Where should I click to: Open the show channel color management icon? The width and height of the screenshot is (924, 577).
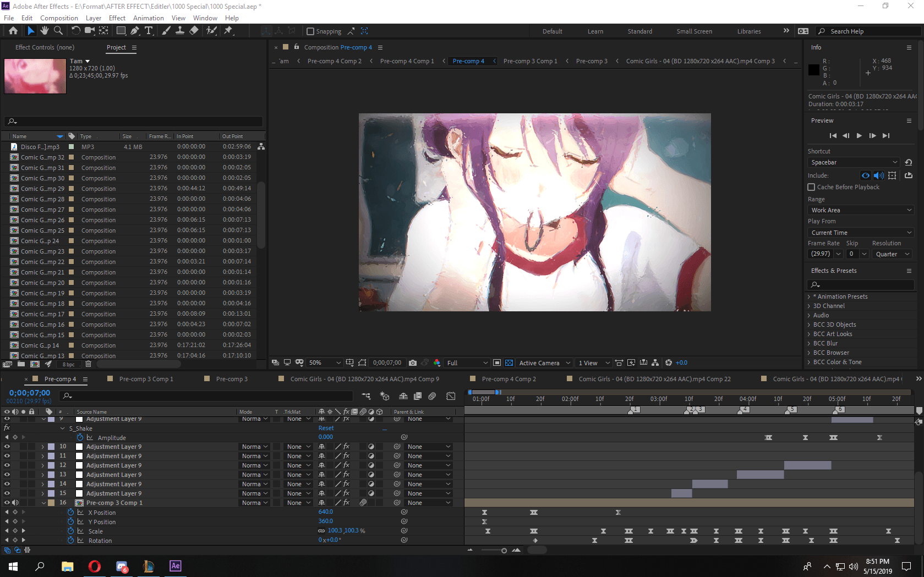(x=436, y=363)
